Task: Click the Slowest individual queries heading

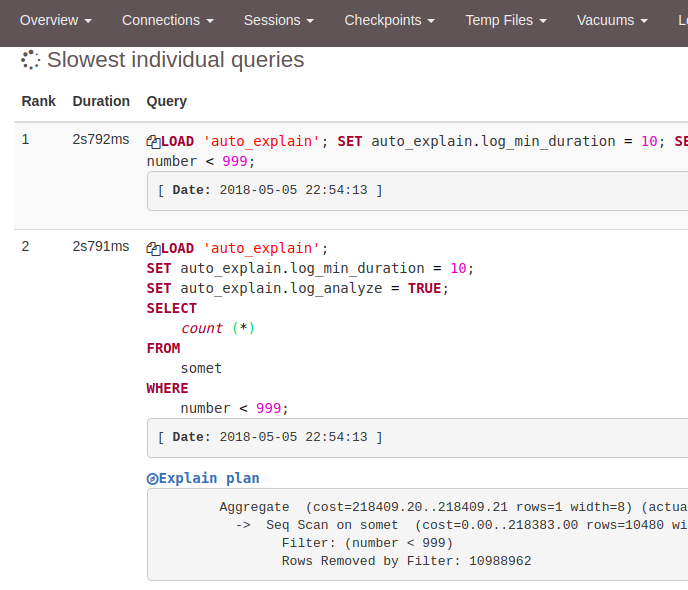Action: click(x=176, y=60)
